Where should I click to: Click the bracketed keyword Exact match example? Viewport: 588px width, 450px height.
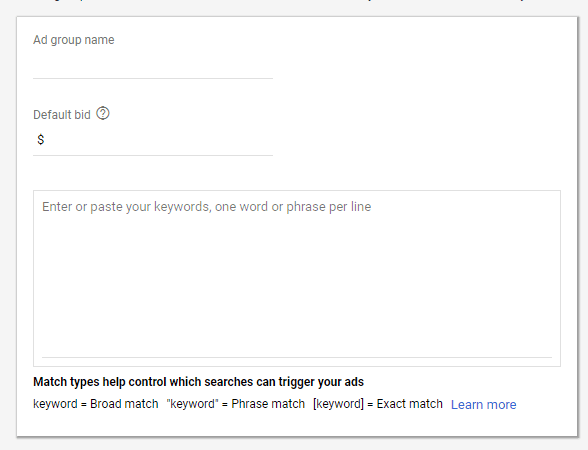[378, 404]
